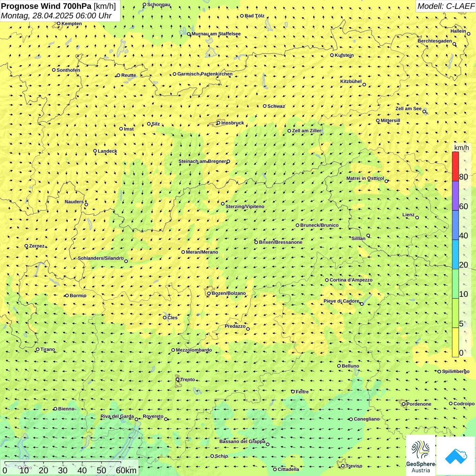
Task: Click the Belluno location marker
Action: pyautogui.click(x=339, y=366)
